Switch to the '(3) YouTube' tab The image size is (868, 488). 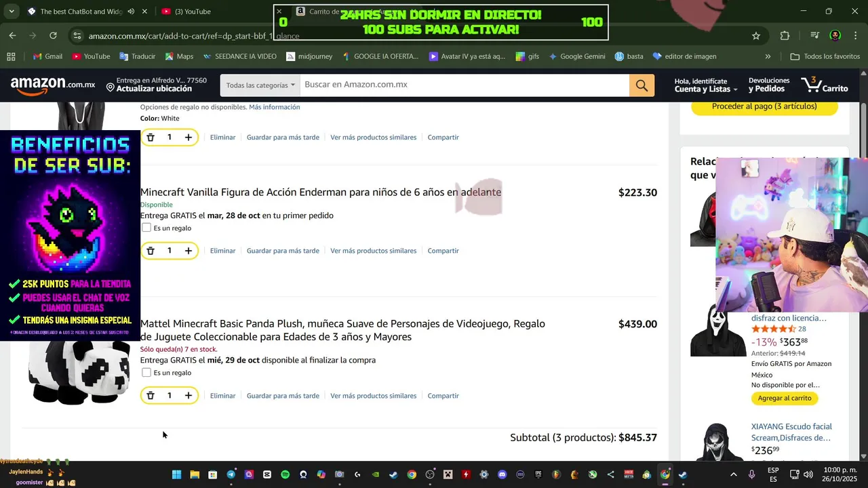coord(193,12)
